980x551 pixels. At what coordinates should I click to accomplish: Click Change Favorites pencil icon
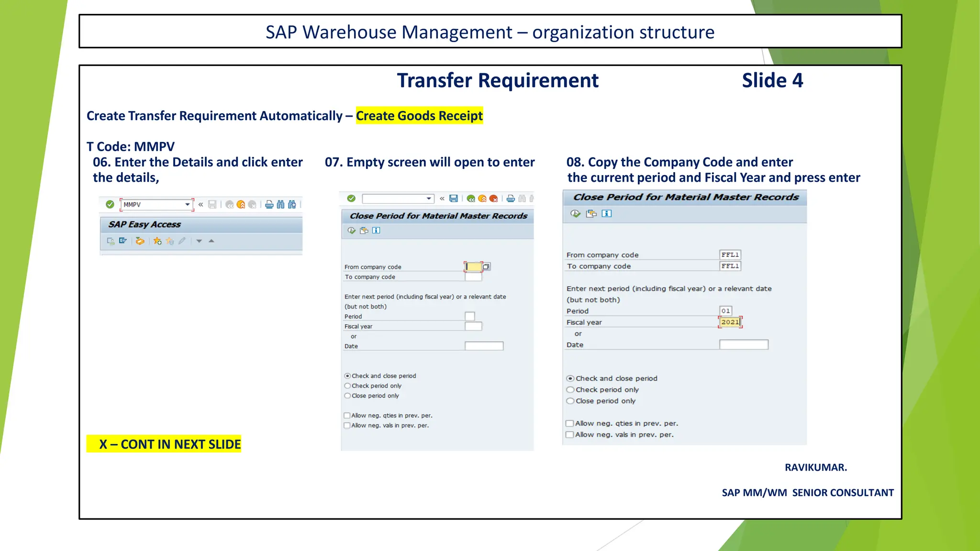coord(182,241)
